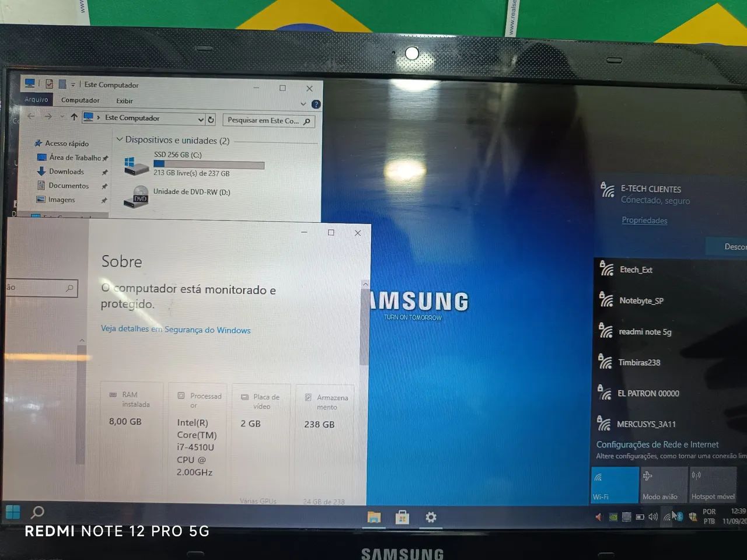
Task: Open Configurações de Rede e Internet
Action: (x=657, y=444)
